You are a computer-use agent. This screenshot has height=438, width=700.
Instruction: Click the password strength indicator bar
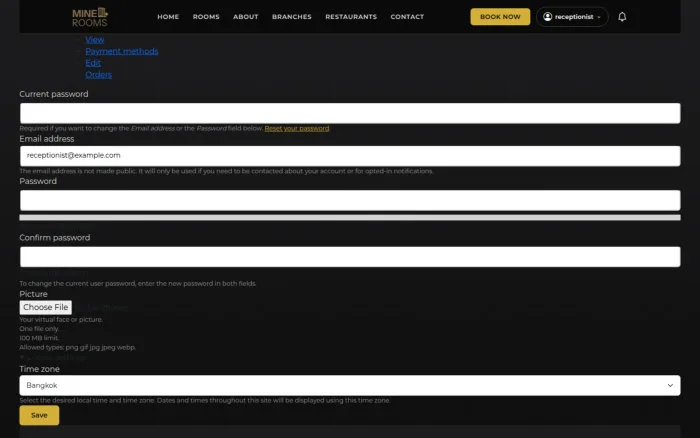pos(350,217)
